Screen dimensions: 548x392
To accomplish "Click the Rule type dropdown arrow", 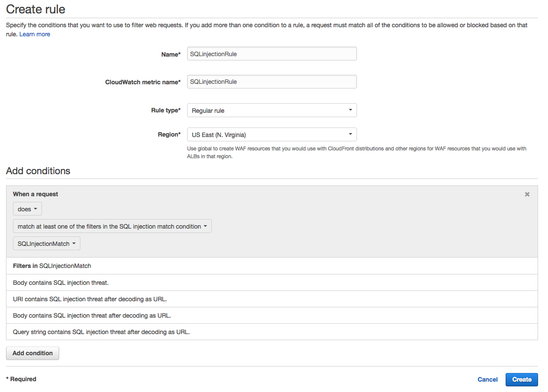I will pyautogui.click(x=350, y=110).
